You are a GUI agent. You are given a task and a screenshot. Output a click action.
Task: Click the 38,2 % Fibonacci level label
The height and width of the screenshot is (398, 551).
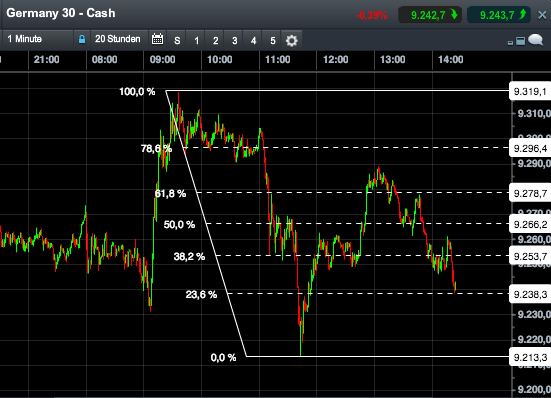[x=189, y=257]
